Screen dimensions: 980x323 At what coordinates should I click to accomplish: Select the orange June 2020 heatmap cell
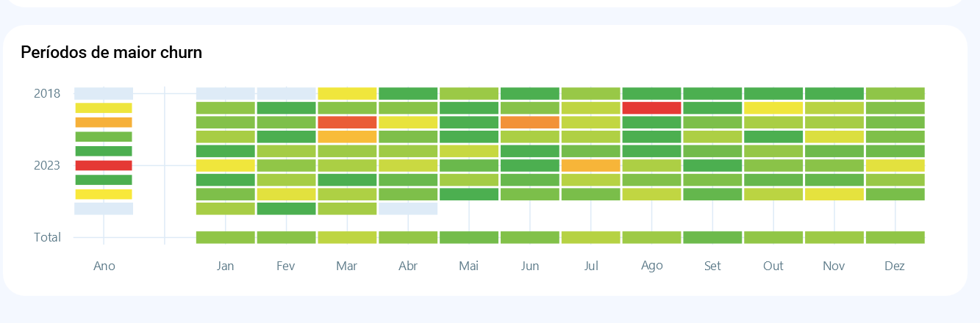tap(530, 122)
